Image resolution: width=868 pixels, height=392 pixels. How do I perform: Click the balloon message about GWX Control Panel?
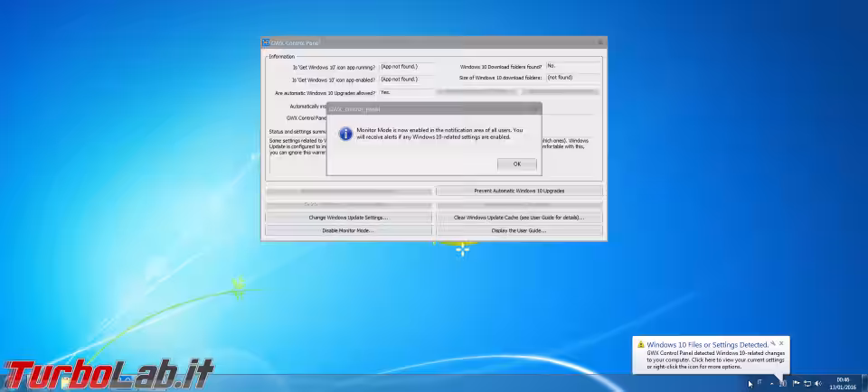(715, 359)
